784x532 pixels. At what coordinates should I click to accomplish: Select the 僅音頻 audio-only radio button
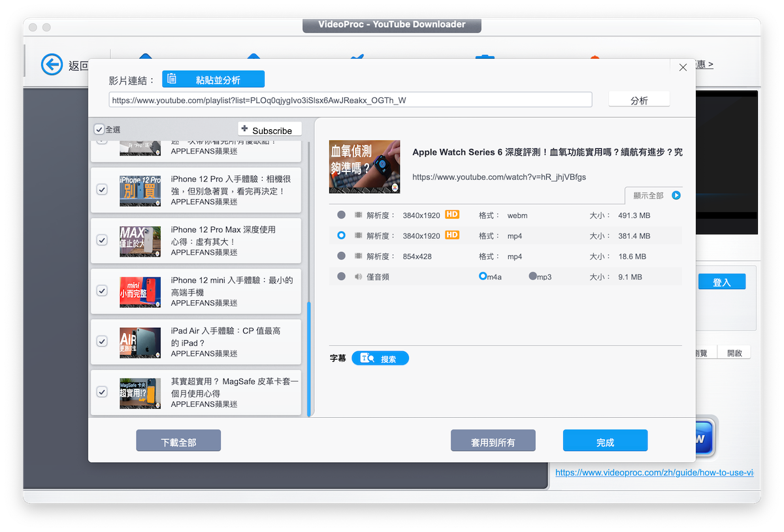[341, 277]
